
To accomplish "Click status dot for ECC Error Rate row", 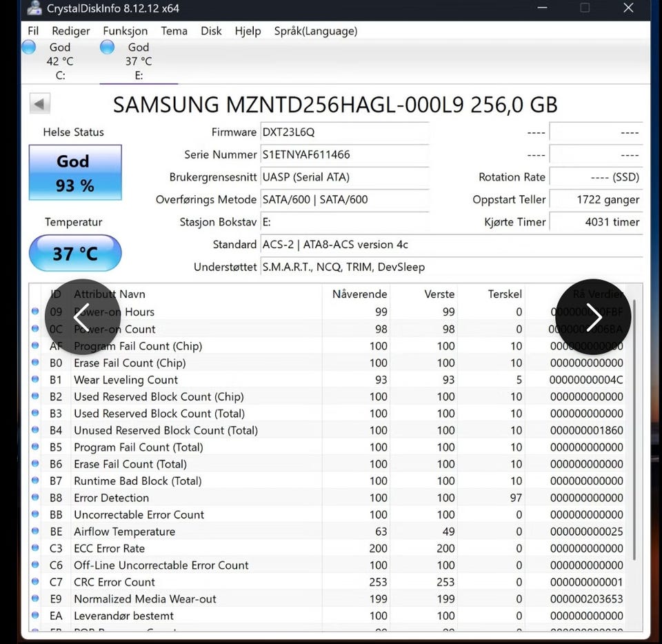I will (x=35, y=547).
